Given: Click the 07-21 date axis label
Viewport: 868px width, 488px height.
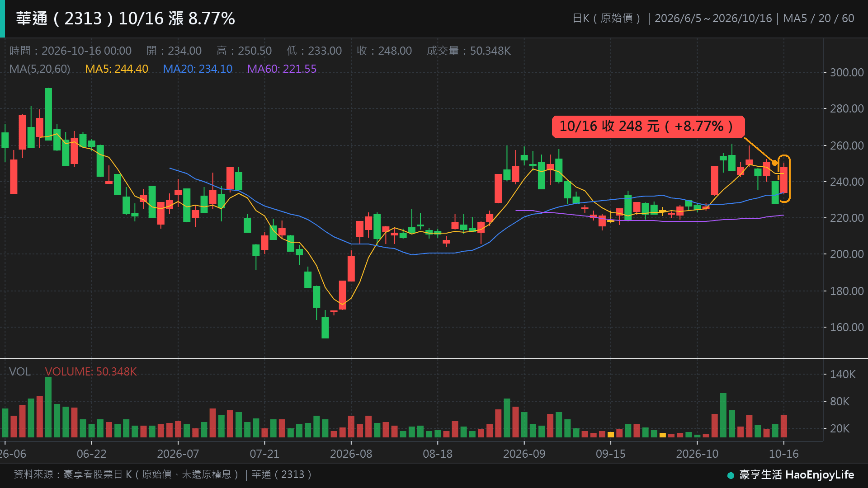Looking at the screenshot, I should [x=265, y=454].
